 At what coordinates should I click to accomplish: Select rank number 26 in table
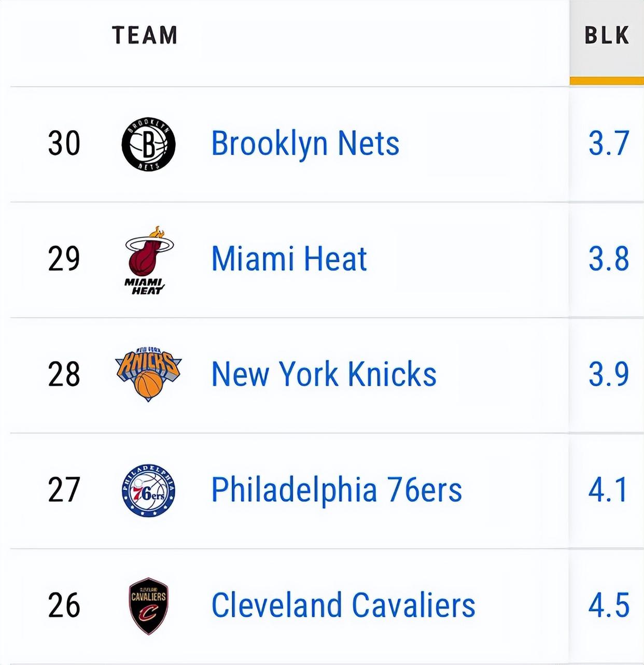(x=64, y=605)
